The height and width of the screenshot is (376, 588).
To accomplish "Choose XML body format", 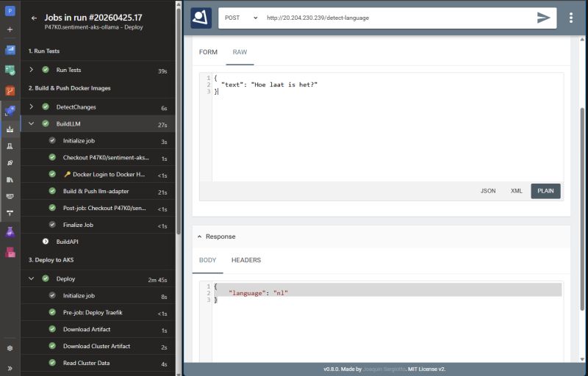I will pyautogui.click(x=517, y=191).
